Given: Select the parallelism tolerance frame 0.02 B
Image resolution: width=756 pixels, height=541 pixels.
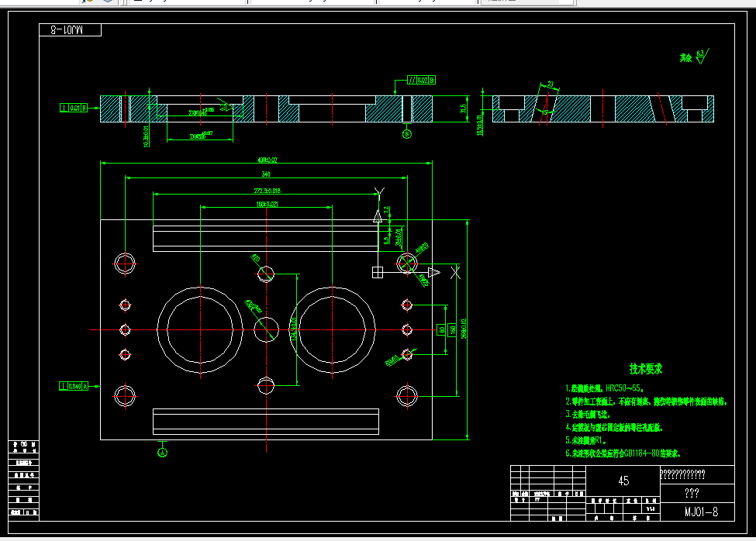Looking at the screenshot, I should (421, 80).
